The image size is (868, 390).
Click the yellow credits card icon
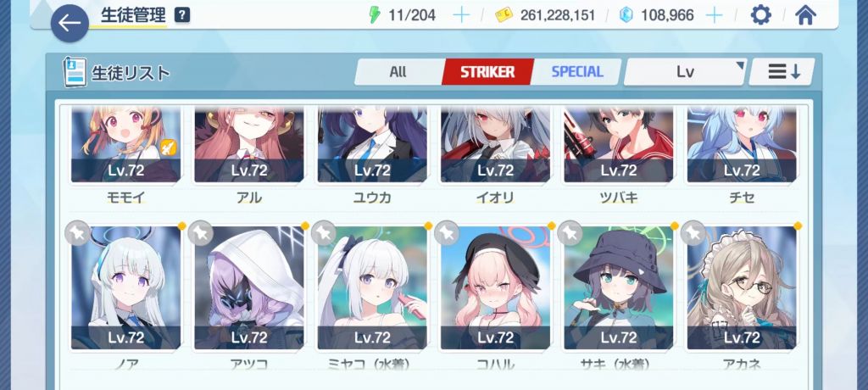504,15
